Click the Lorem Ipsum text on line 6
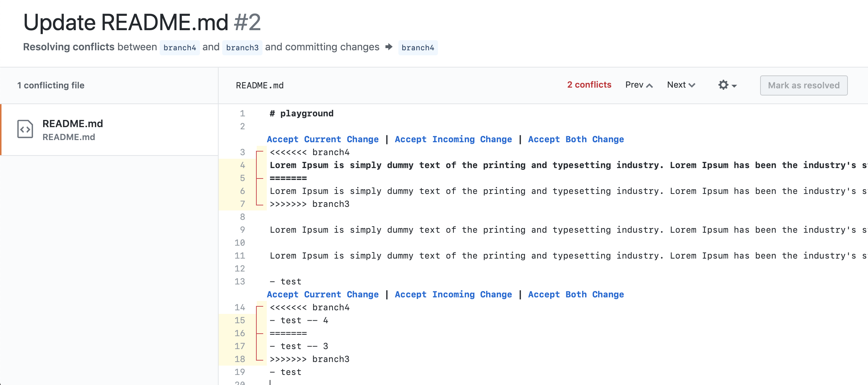Screen dimensions: 868x385 pos(569,191)
